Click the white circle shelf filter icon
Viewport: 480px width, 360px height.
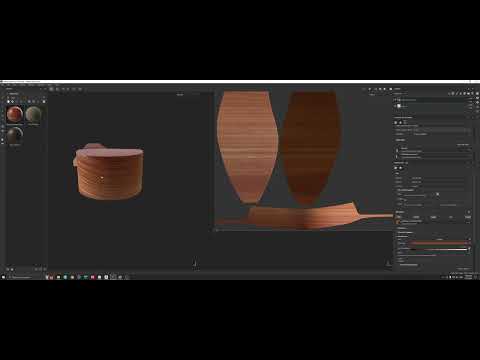point(8,101)
